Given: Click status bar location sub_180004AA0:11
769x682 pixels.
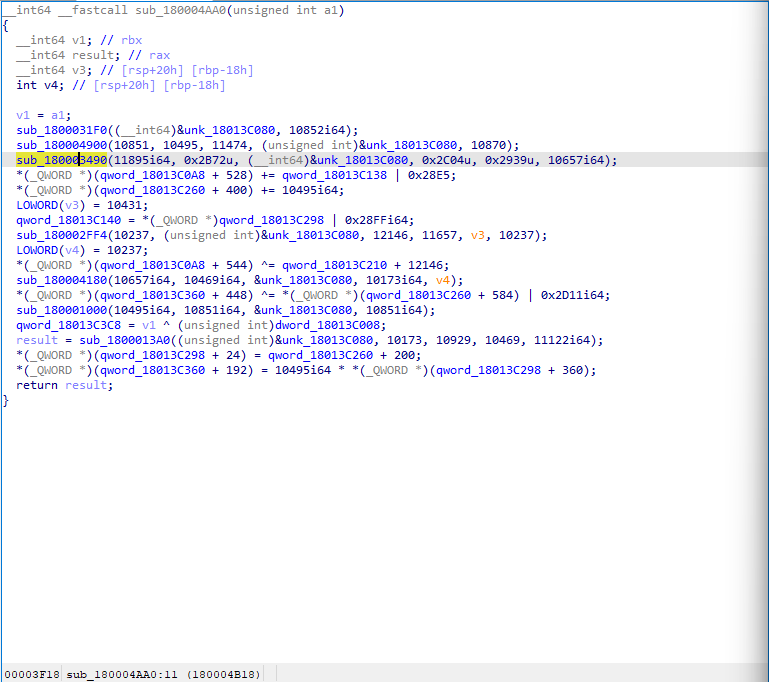Looking at the screenshot, I should 122,675.
